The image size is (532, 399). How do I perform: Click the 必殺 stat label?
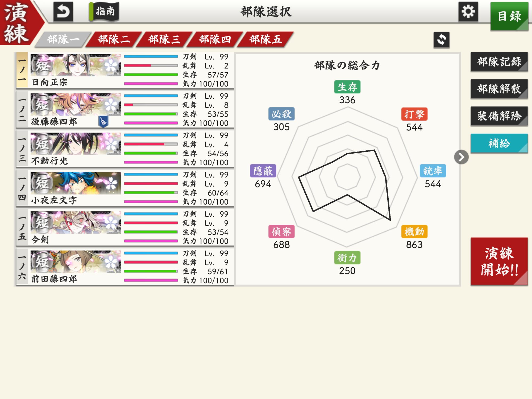point(281,114)
